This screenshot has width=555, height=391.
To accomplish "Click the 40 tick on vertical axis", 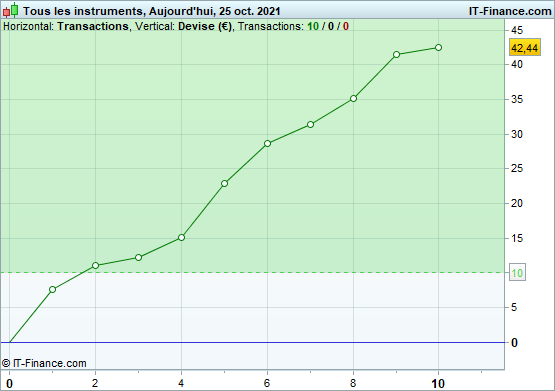I will tap(517, 64).
